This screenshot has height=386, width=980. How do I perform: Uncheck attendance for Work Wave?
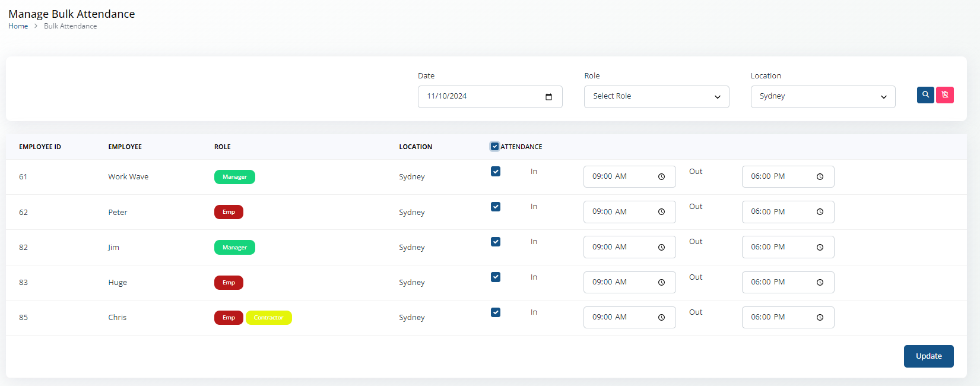[496, 172]
